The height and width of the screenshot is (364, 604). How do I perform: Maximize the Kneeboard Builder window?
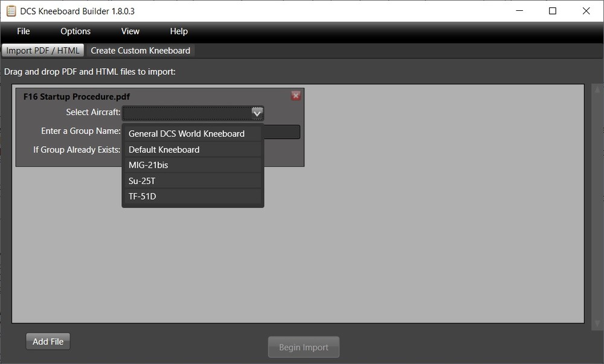[553, 11]
